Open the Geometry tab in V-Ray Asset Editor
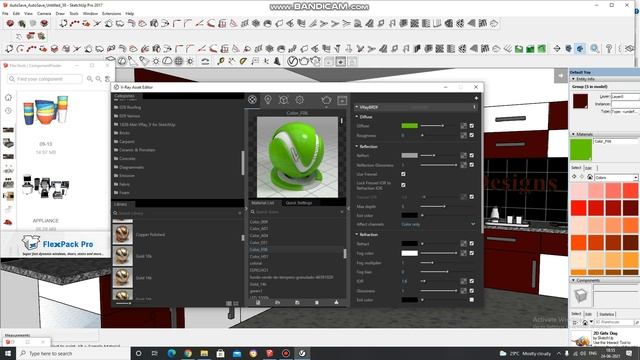Screen dimensions: 640x360 (x=284, y=100)
